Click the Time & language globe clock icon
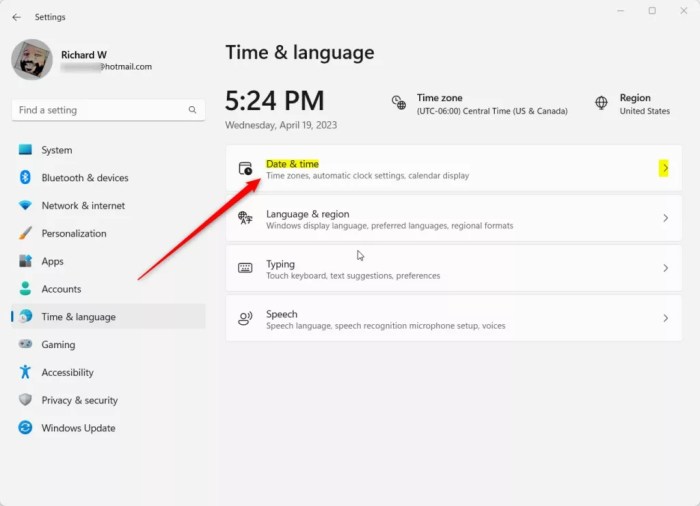The height and width of the screenshot is (506, 700). coord(25,316)
